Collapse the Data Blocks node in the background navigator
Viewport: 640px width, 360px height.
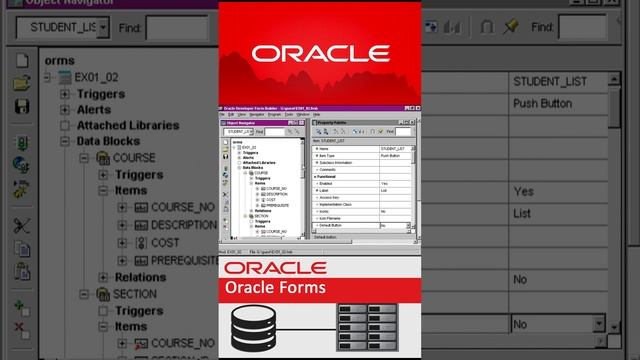[x=64, y=141]
